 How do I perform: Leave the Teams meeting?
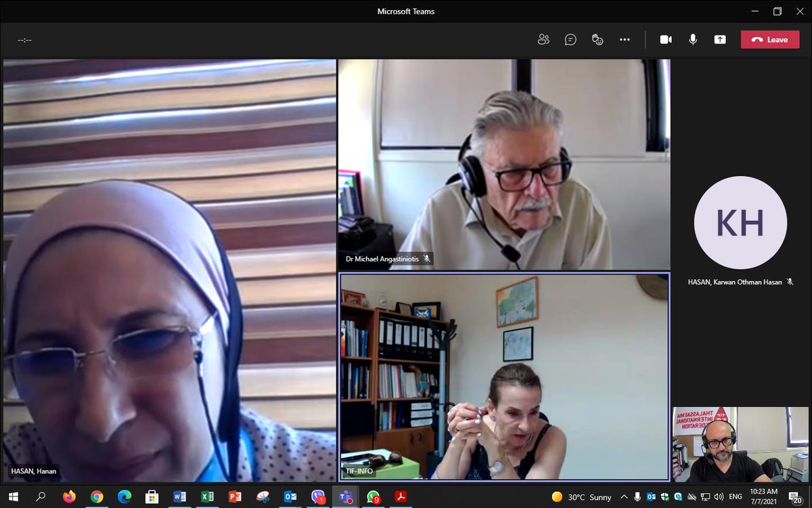pyautogui.click(x=770, y=39)
